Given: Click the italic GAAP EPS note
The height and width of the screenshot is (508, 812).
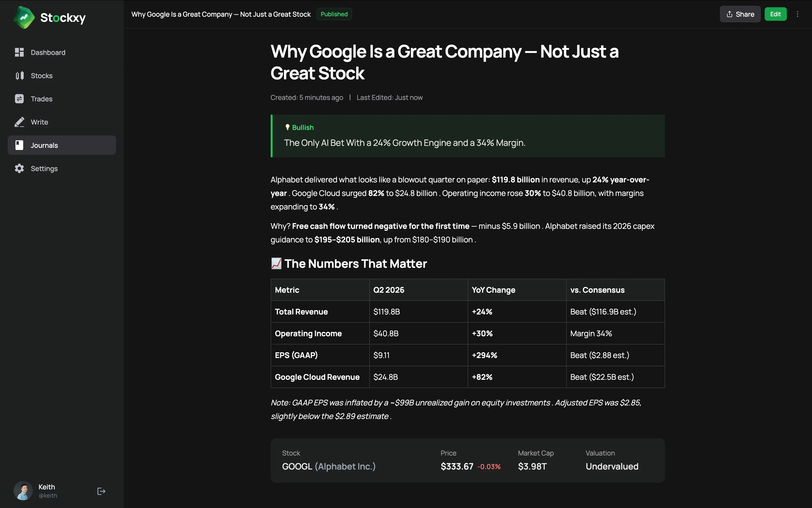Looking at the screenshot, I should 456,409.
